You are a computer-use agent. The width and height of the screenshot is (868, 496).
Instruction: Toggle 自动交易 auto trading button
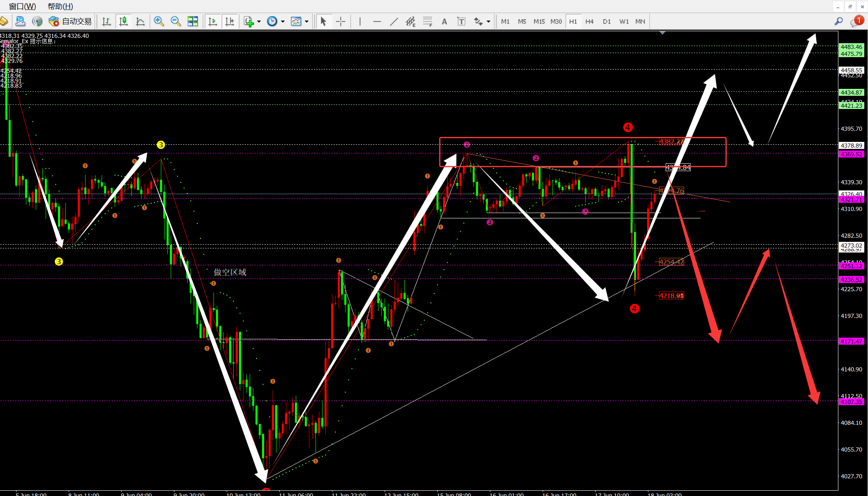point(70,21)
